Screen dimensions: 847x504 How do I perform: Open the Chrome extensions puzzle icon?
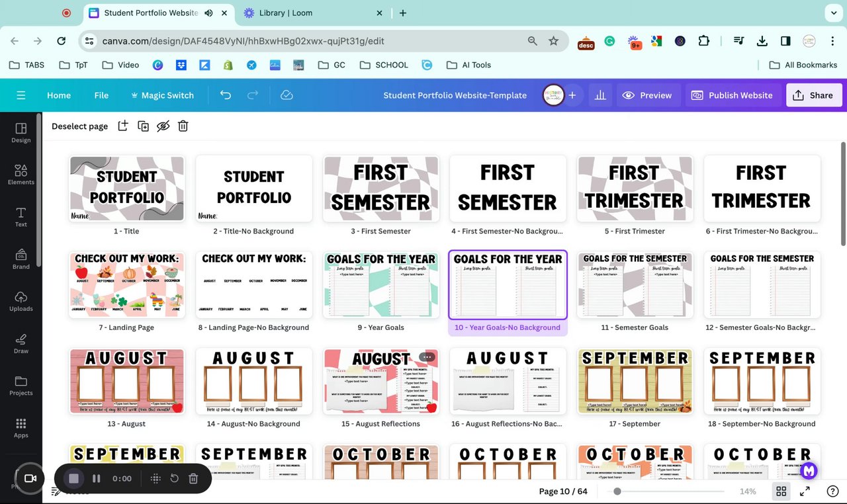click(x=704, y=41)
